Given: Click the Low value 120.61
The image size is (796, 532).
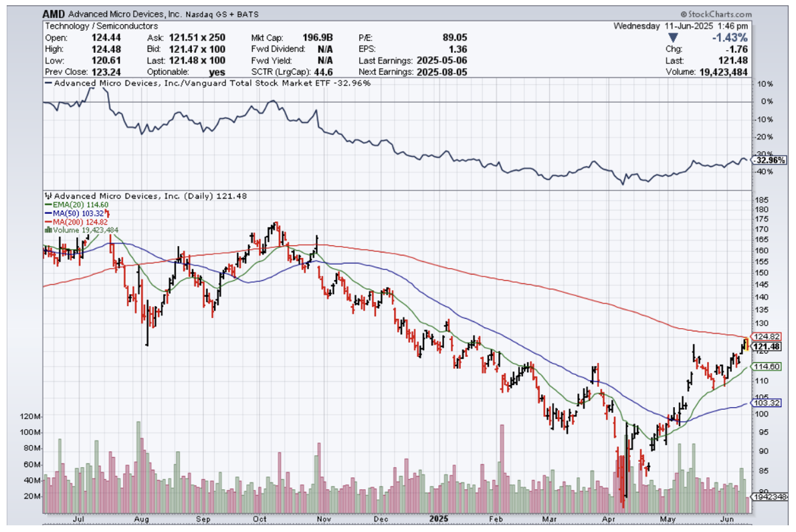Looking at the screenshot, I should pyautogui.click(x=106, y=60).
